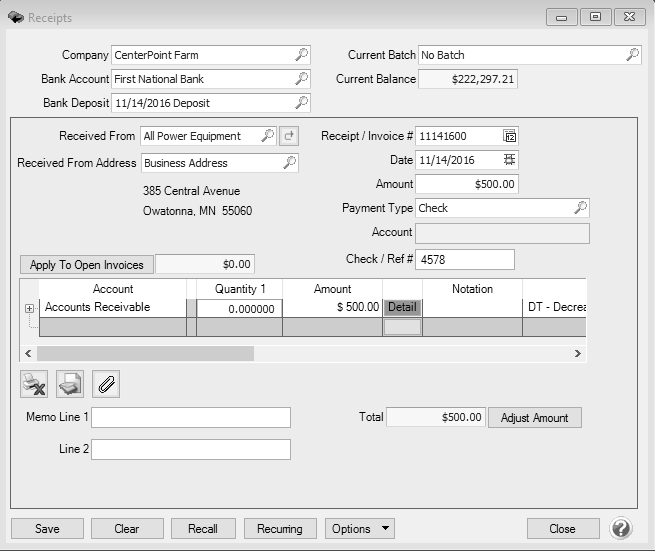The height and width of the screenshot is (551, 655).
Task: Open the help question mark icon
Action: pyautogui.click(x=620, y=528)
